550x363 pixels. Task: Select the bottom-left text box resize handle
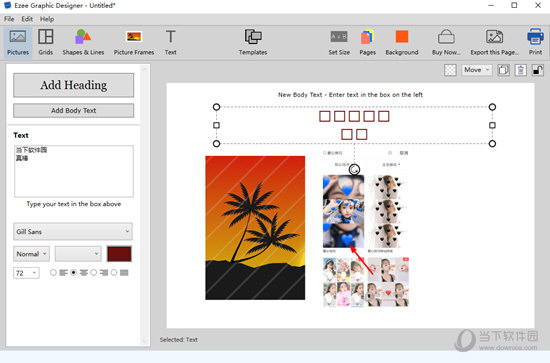[x=216, y=143]
